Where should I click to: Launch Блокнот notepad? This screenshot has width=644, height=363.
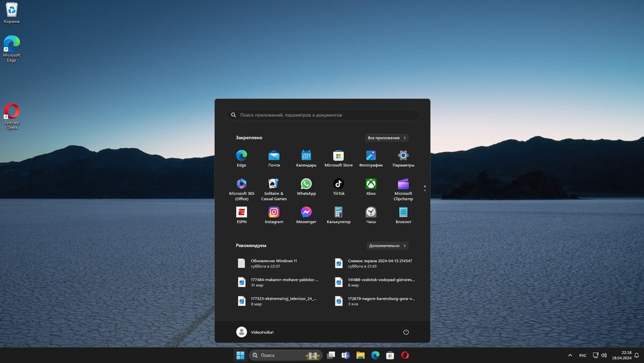tap(403, 215)
